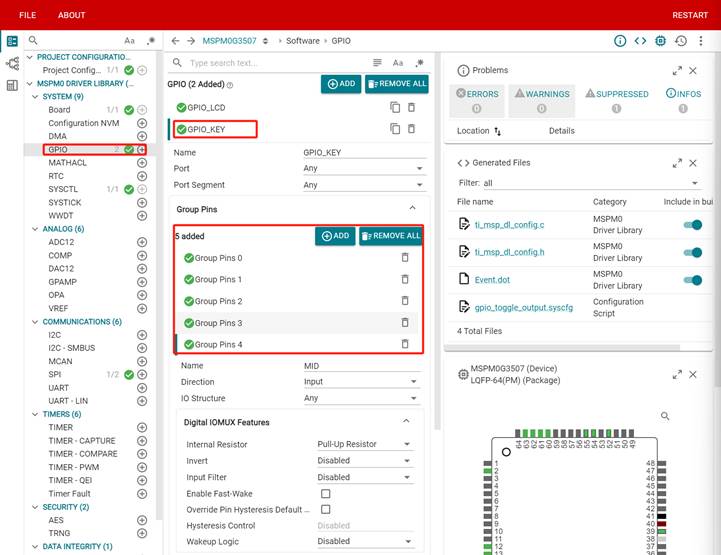Click REMOVE ALL for Group Pins
The height and width of the screenshot is (555, 721).
coord(390,236)
